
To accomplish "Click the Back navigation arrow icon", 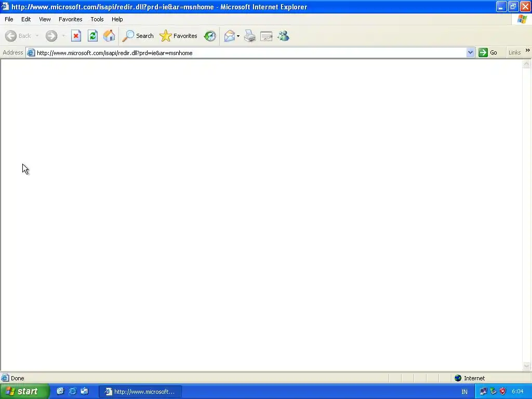I will coord(11,36).
